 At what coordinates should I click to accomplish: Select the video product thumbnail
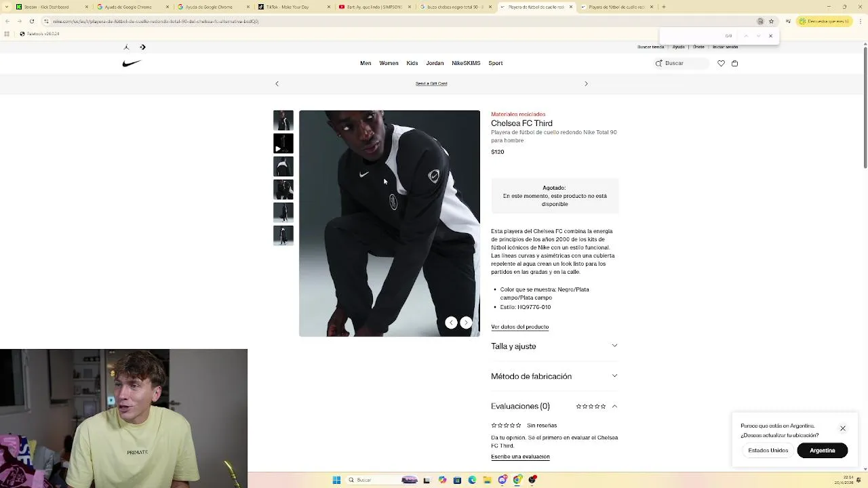pos(283,144)
